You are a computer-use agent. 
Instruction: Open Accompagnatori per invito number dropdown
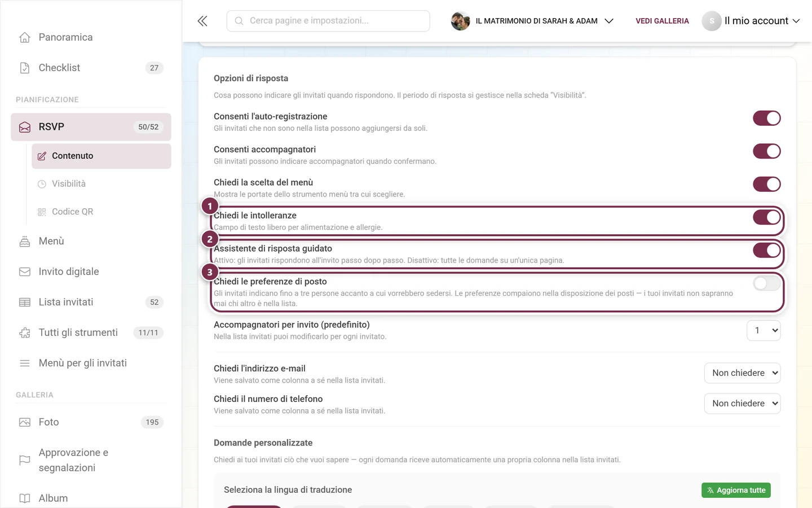(764, 331)
